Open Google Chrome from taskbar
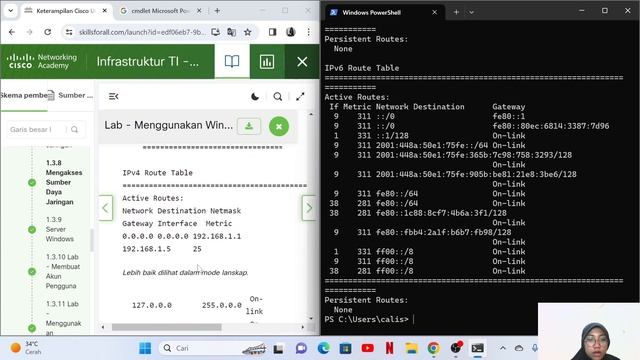The width and height of the screenshot is (640, 360). (x=433, y=348)
